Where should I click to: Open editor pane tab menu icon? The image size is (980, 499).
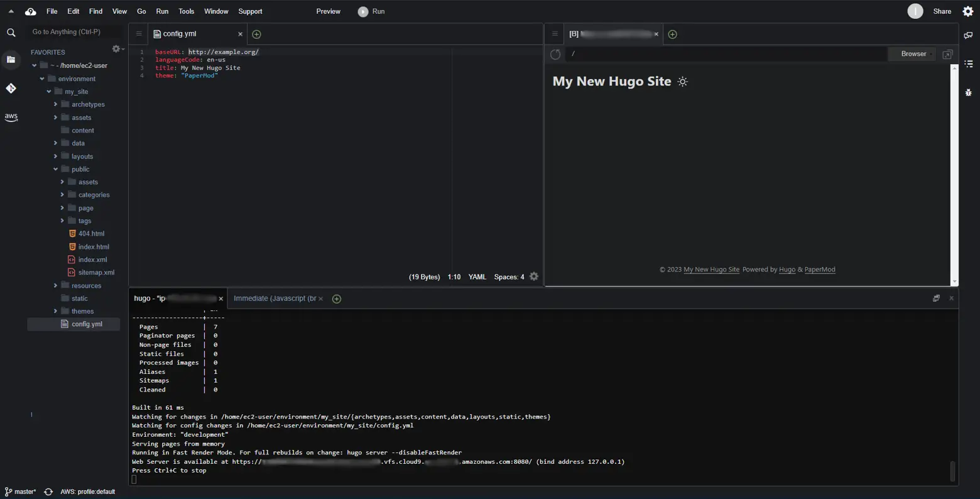click(x=139, y=34)
